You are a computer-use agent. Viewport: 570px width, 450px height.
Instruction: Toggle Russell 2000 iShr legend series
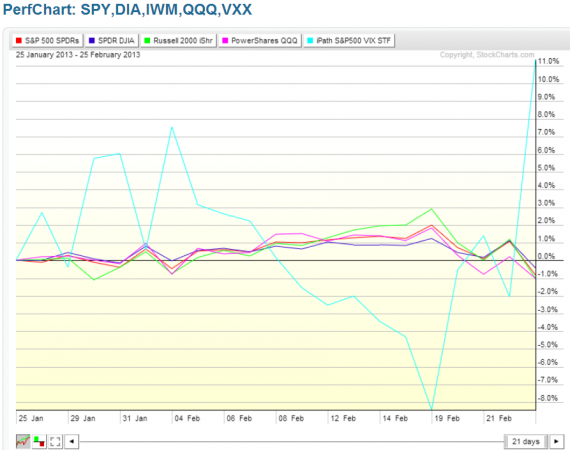pyautogui.click(x=178, y=40)
